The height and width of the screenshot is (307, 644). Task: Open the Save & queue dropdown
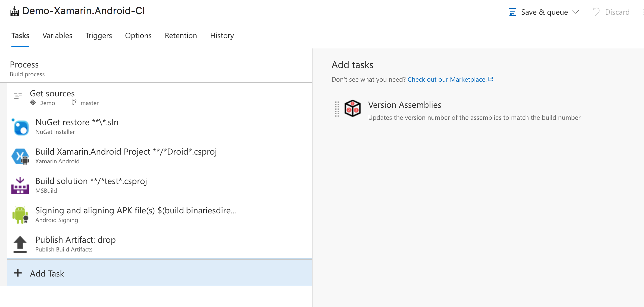pos(576,12)
